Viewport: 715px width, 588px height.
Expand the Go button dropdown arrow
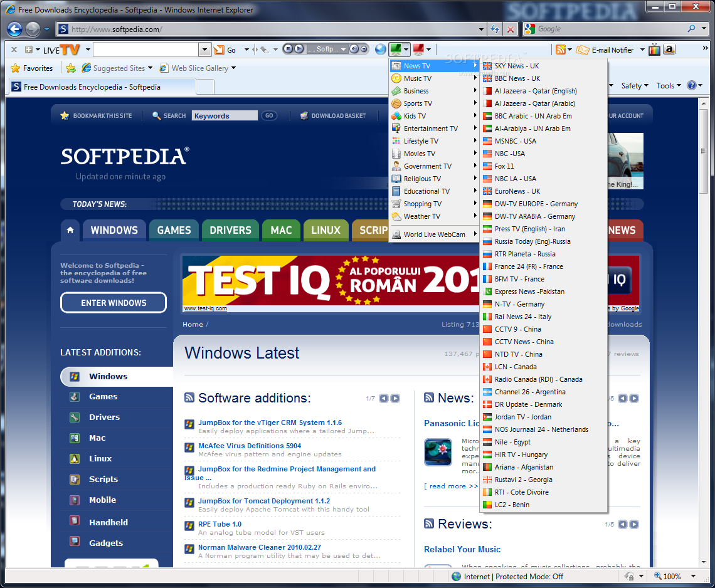coord(246,50)
